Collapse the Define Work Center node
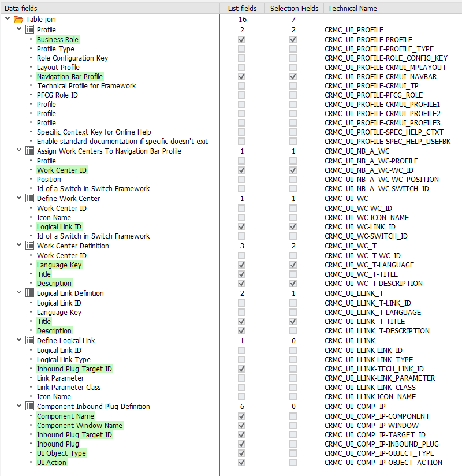The height and width of the screenshot is (476, 462). [x=19, y=198]
